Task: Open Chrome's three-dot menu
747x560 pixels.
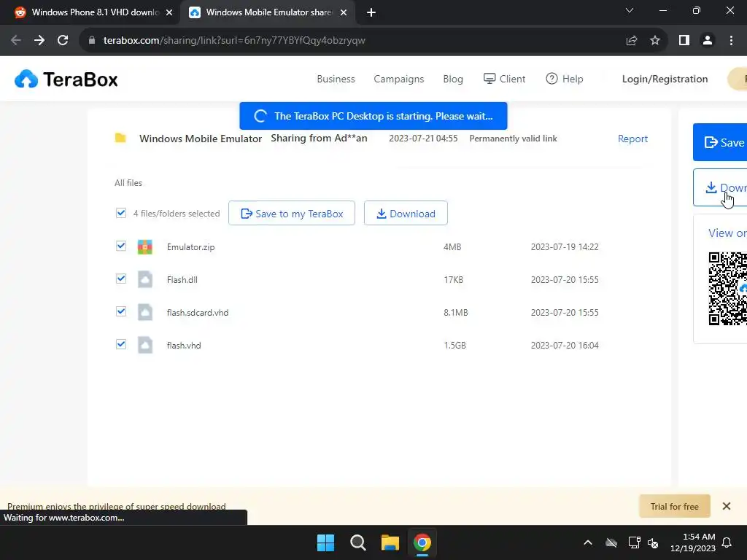Action: coord(731,41)
